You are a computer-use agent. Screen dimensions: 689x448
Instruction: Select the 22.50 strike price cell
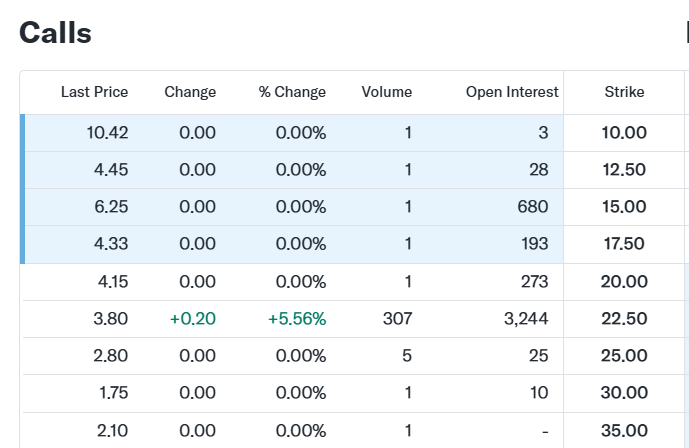624,318
